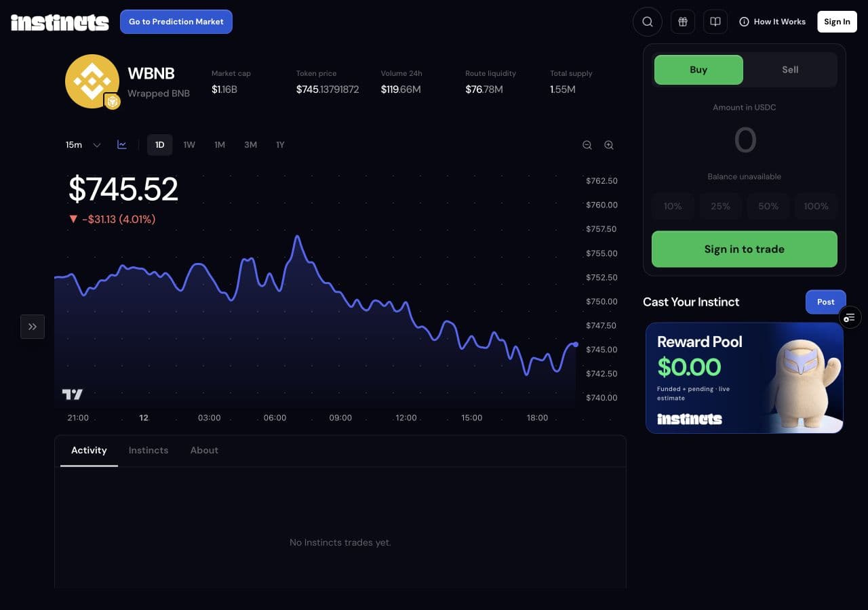Screen dimensions: 868x610
Task: Click the Instincts logo
Action: tap(60, 22)
